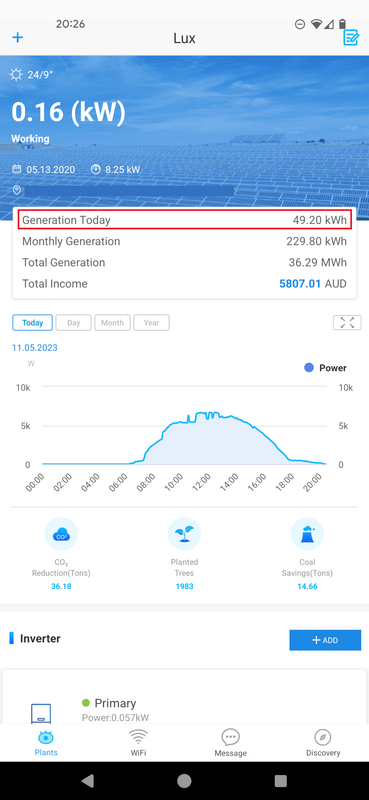Tap the Android home navigation button

pos(184,781)
